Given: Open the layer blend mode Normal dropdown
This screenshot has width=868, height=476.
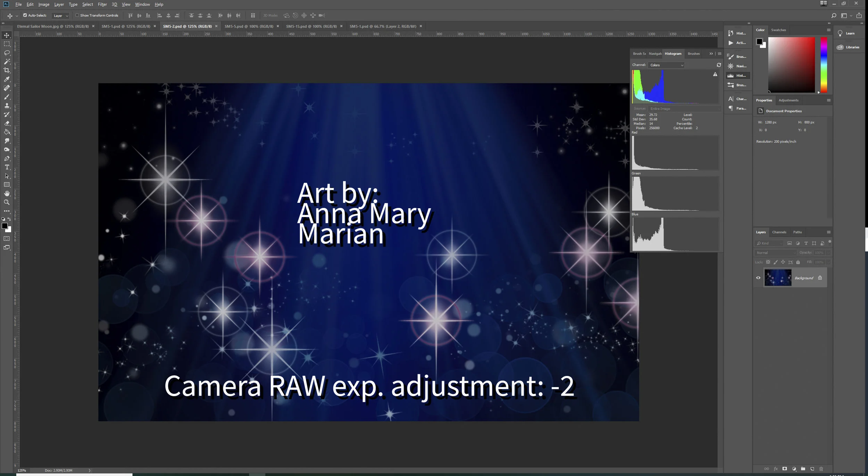Looking at the screenshot, I should point(775,253).
